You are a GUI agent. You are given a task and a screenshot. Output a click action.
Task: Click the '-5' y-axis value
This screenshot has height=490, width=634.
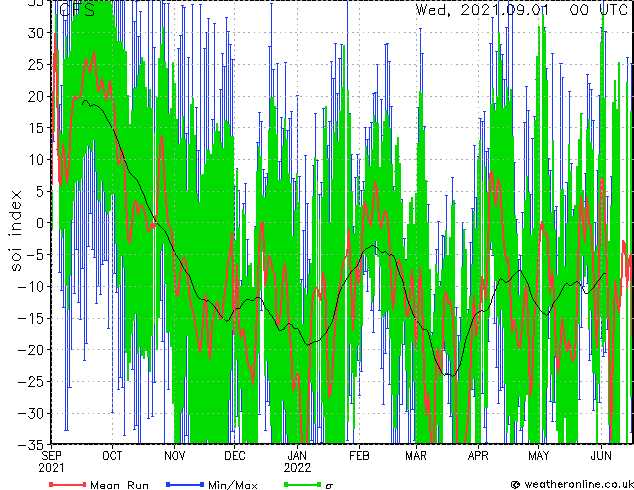(x=35, y=255)
